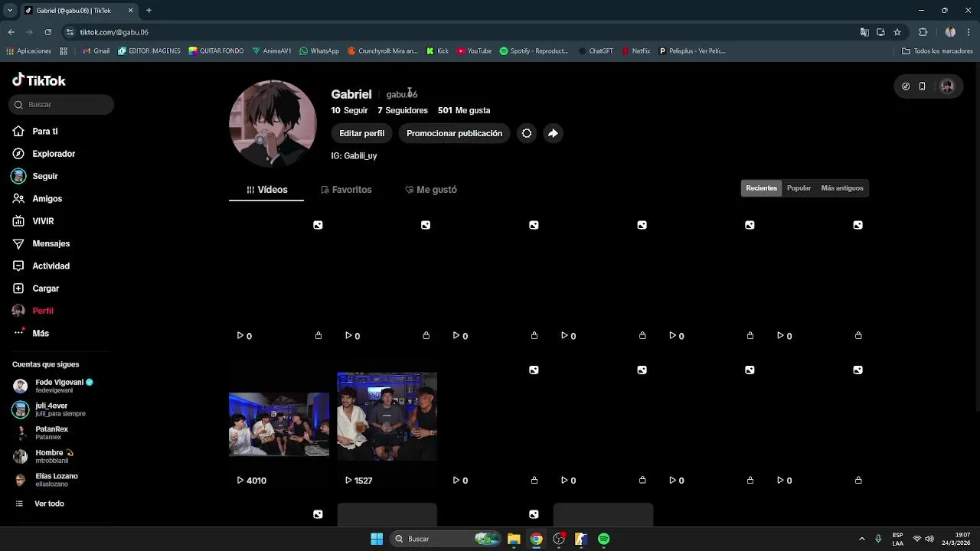Click the TikTok logo

pyautogui.click(x=39, y=80)
